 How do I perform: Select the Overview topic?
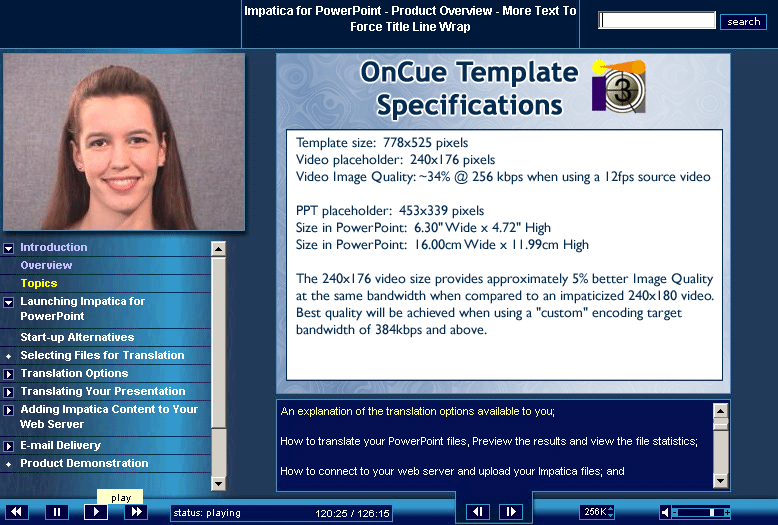[46, 265]
